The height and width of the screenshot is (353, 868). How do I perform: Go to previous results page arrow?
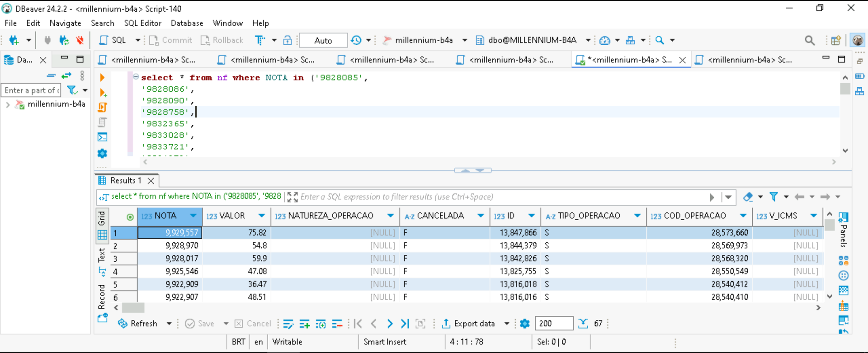point(374,324)
